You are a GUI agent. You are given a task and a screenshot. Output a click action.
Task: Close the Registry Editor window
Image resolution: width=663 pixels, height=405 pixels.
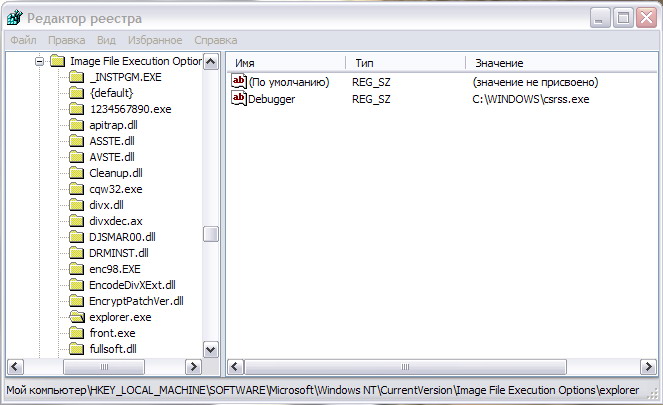[647, 18]
